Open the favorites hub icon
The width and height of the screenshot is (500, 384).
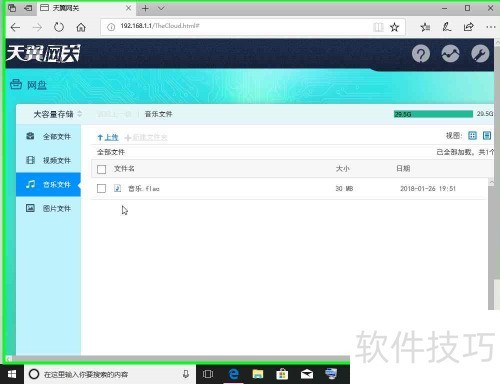pyautogui.click(x=425, y=27)
